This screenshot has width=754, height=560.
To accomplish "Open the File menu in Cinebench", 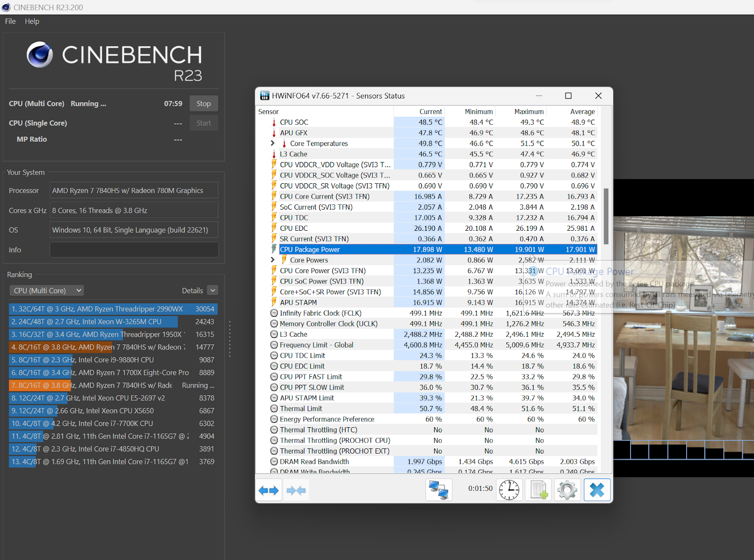I will coord(10,21).
